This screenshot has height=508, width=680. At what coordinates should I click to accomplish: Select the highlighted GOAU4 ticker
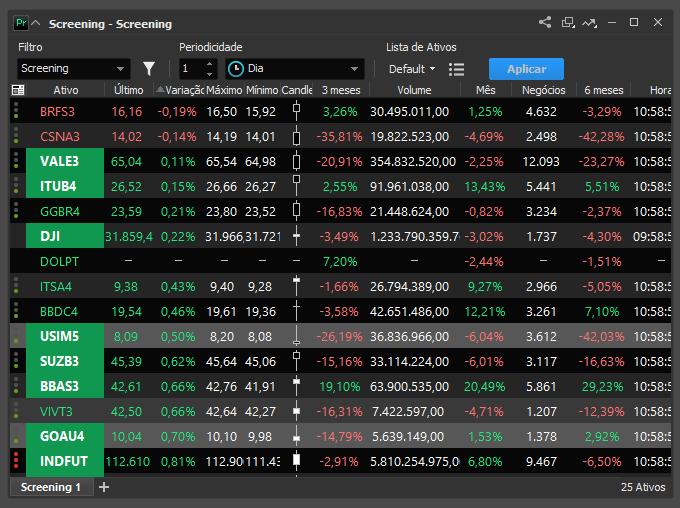coord(65,436)
